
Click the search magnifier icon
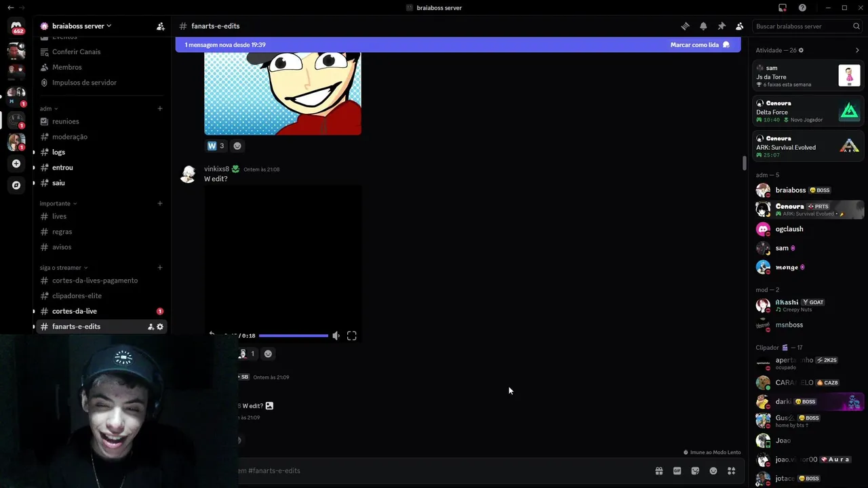coord(856,26)
